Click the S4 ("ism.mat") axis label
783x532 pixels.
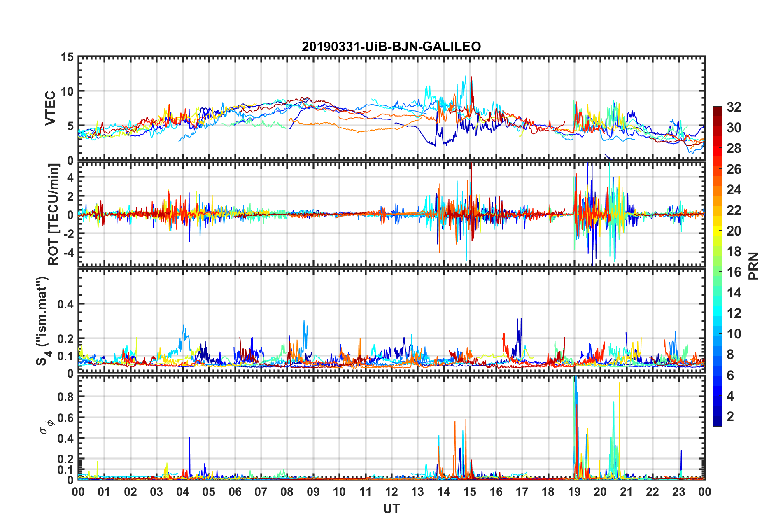[x=43, y=321]
